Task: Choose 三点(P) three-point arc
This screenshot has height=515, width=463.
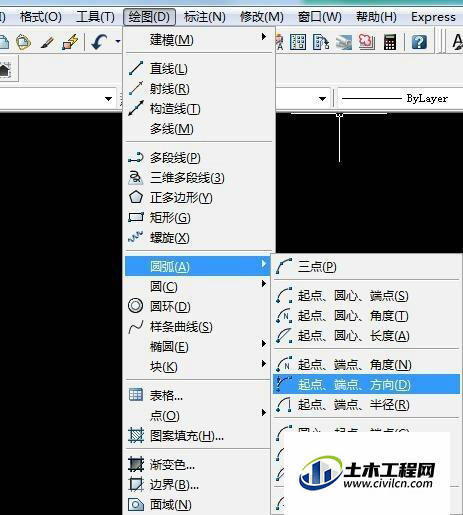Action: click(366, 266)
